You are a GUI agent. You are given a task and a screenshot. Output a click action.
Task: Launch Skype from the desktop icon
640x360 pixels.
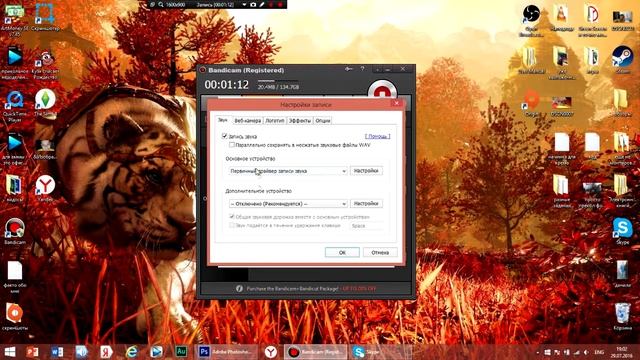pyautogui.click(x=622, y=231)
